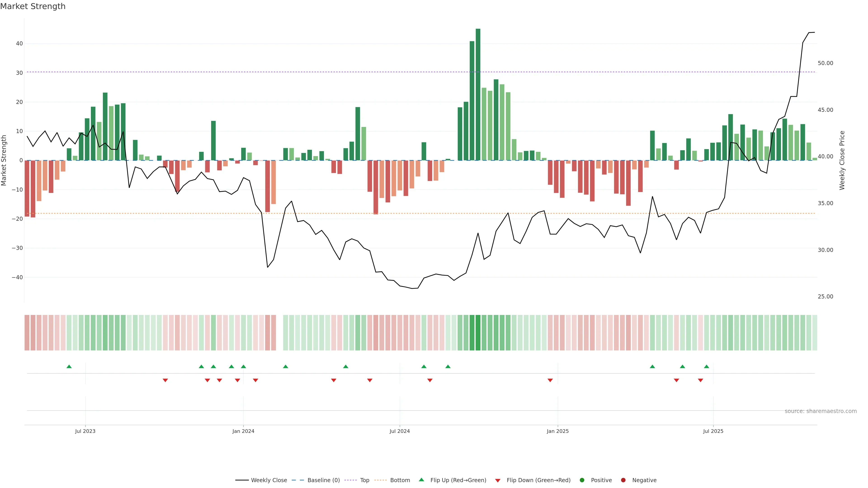Viewport: 868px width, 488px height.
Task: Click the Positive green circle legend icon
Action: coord(582,480)
